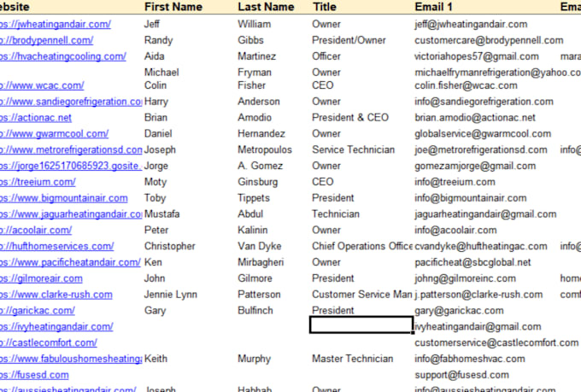
Task: Select the last name cell 'A. Gomez'
Action: point(260,166)
